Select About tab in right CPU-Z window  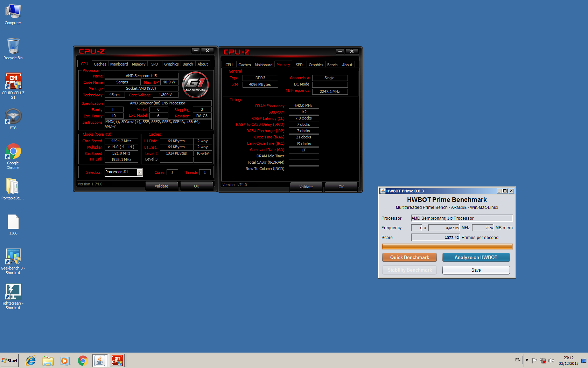(x=347, y=65)
